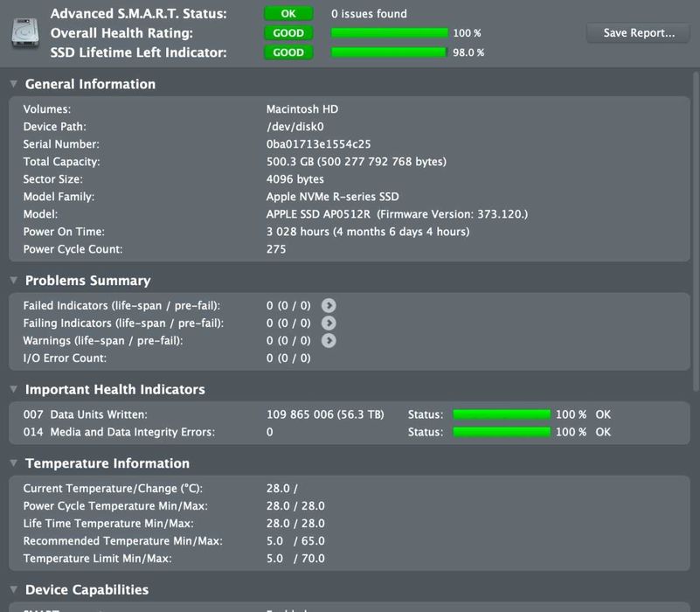Click total capacity value 500.3 GB
This screenshot has width=700, height=612.
pos(357,162)
